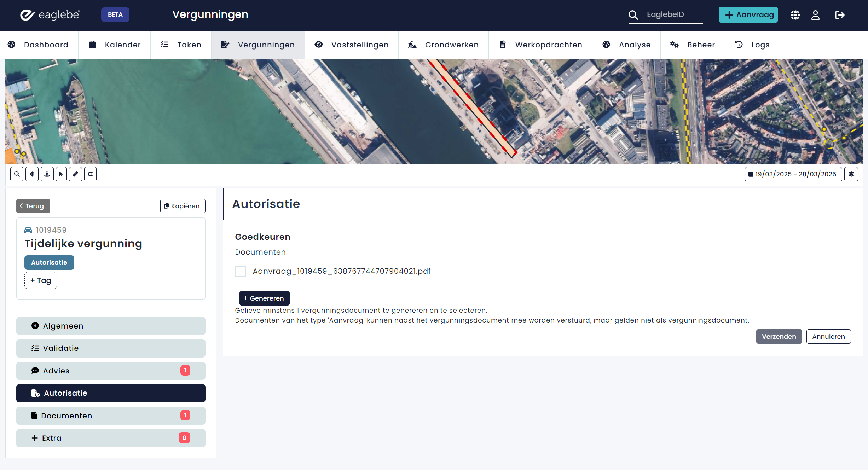The height and width of the screenshot is (470, 868).
Task: Click the logout icon in header
Action: click(x=840, y=15)
